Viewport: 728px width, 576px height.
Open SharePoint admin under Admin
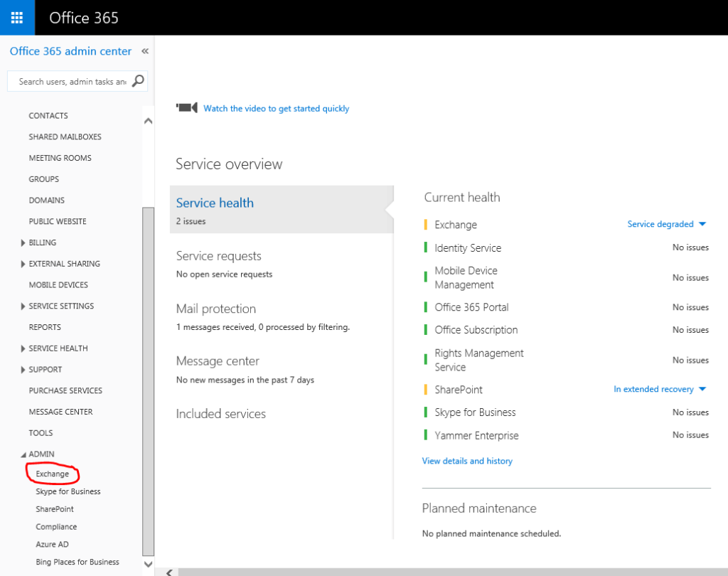coord(55,509)
